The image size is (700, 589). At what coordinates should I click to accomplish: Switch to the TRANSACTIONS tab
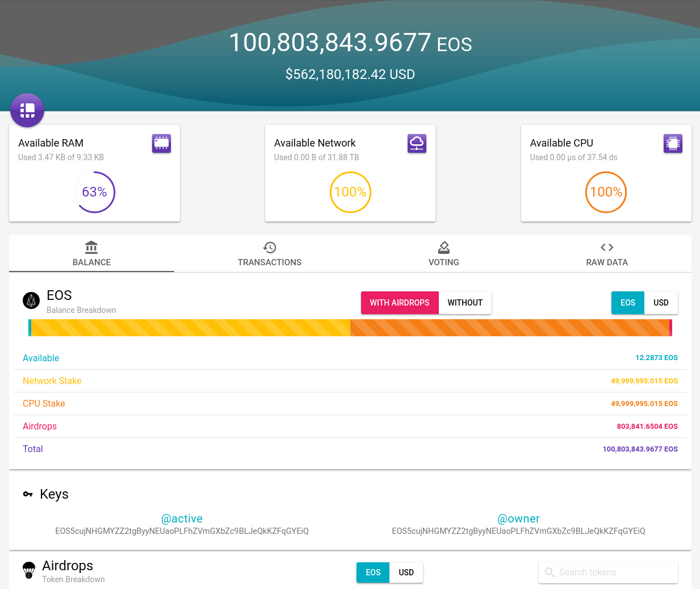pyautogui.click(x=270, y=253)
